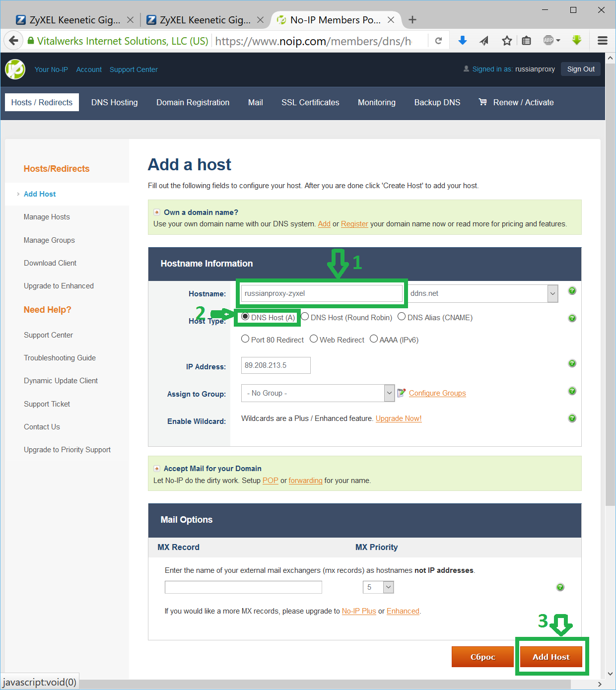Click the Configure Groups link
This screenshot has height=690, width=616.
437,393
